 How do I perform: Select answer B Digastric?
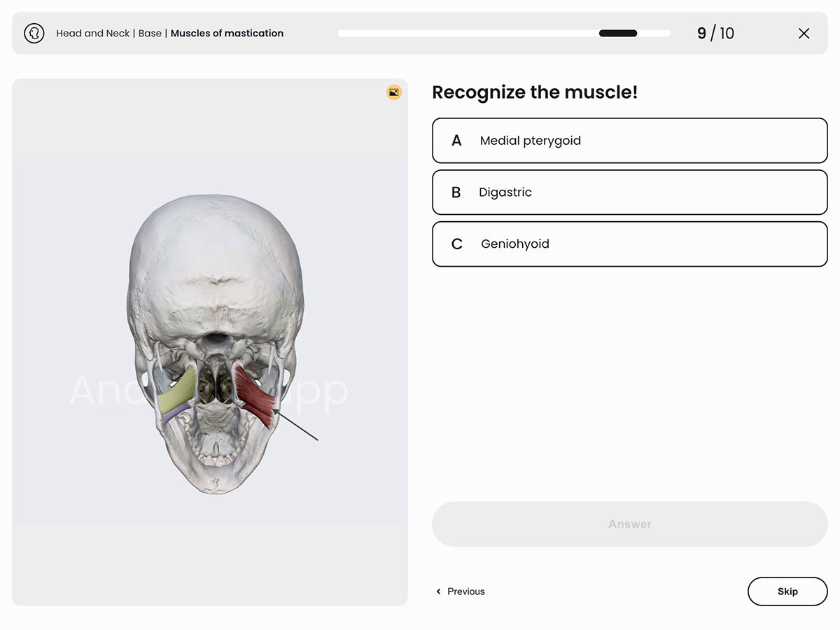point(630,192)
